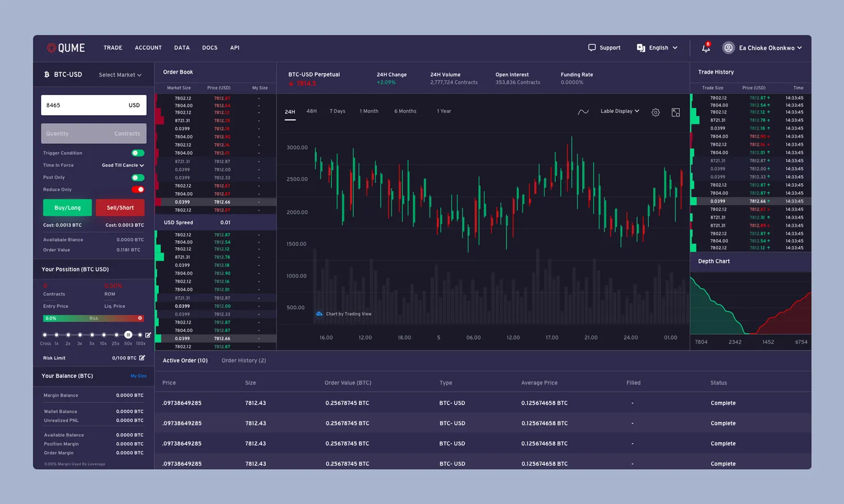Expand the Ea Chioke Okonkwo account menu
Viewport: 844px width, 504px height.
(770, 48)
